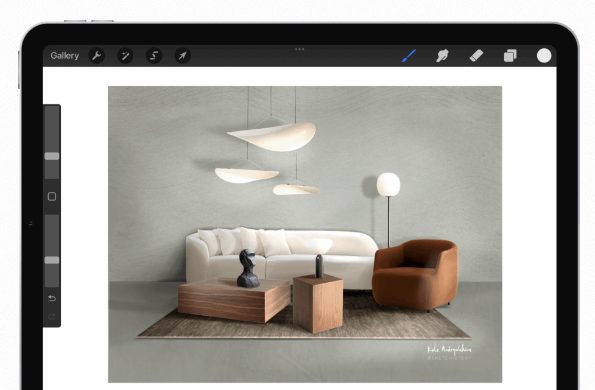595x390 pixels.
Task: Open the white active color swatch
Action: tap(544, 55)
